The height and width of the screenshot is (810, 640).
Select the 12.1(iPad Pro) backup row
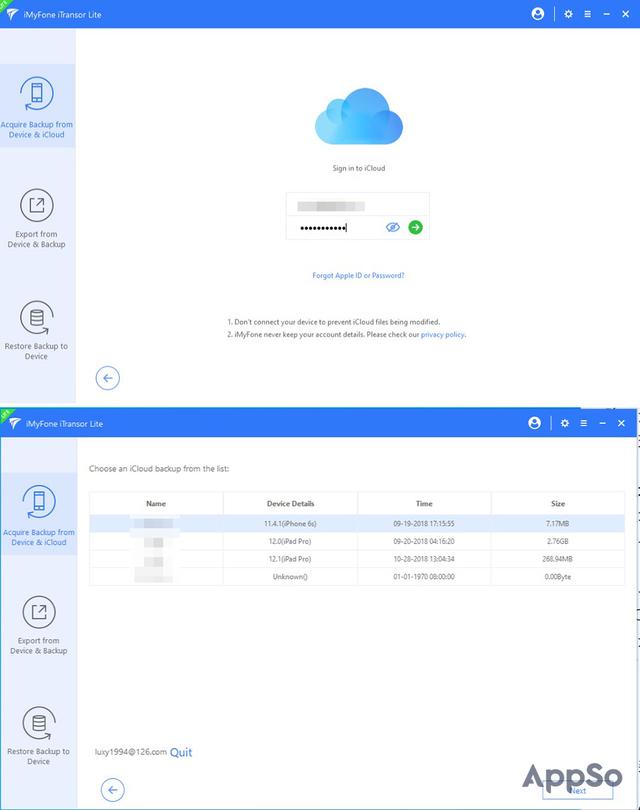click(357, 559)
